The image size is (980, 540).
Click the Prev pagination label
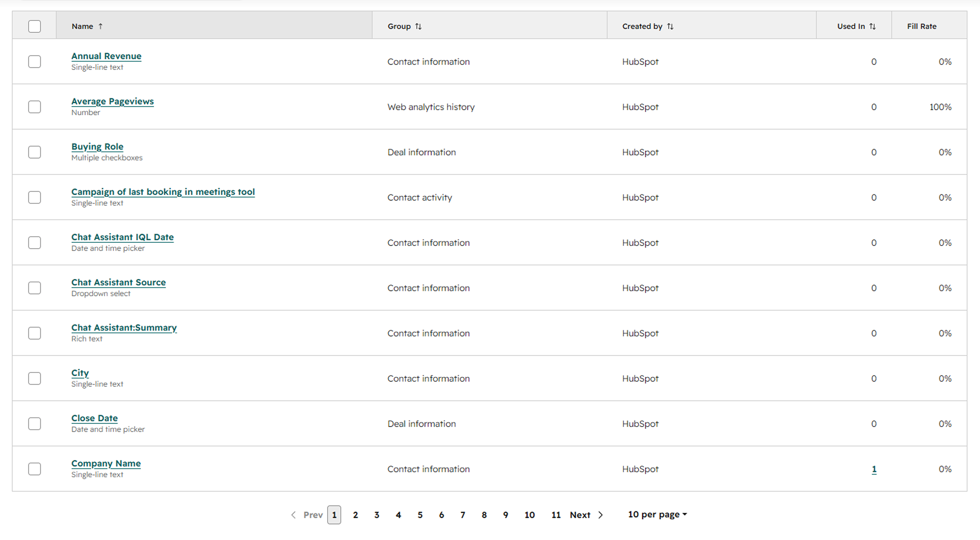(313, 515)
